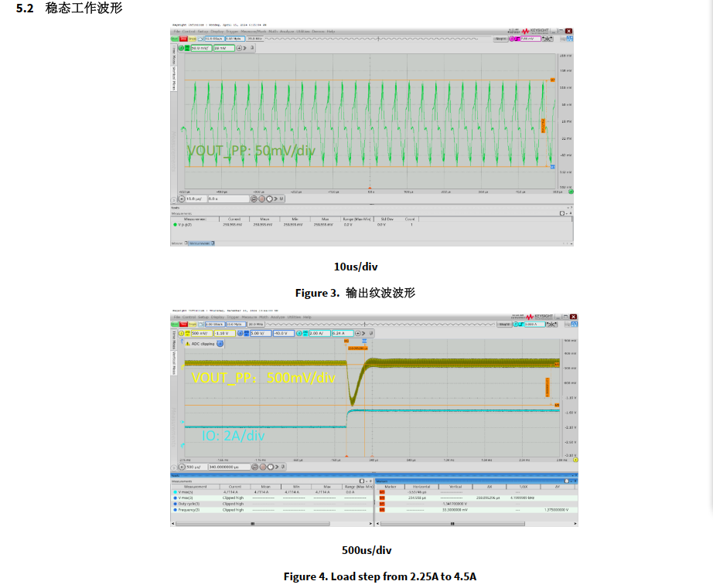The height and width of the screenshot is (588, 713).
Task: Click the Measurements panel horizontal scrollbar thumb
Action: click(253, 524)
